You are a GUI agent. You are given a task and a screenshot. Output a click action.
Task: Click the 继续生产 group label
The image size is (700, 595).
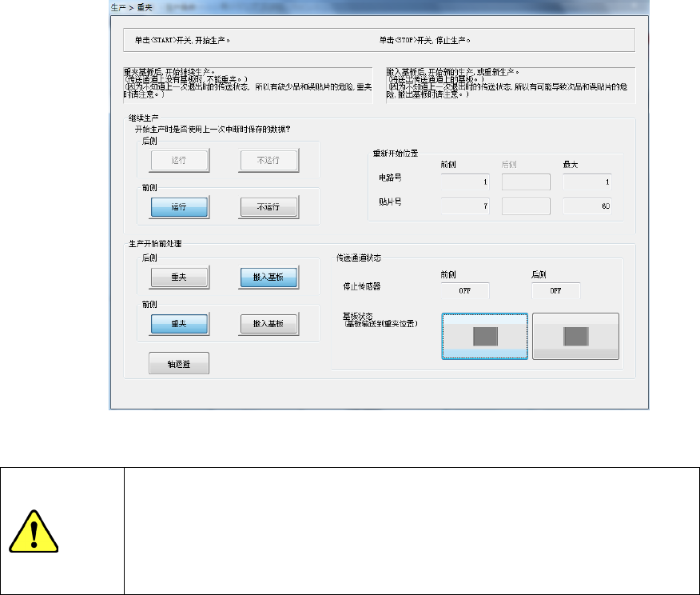tap(143, 118)
